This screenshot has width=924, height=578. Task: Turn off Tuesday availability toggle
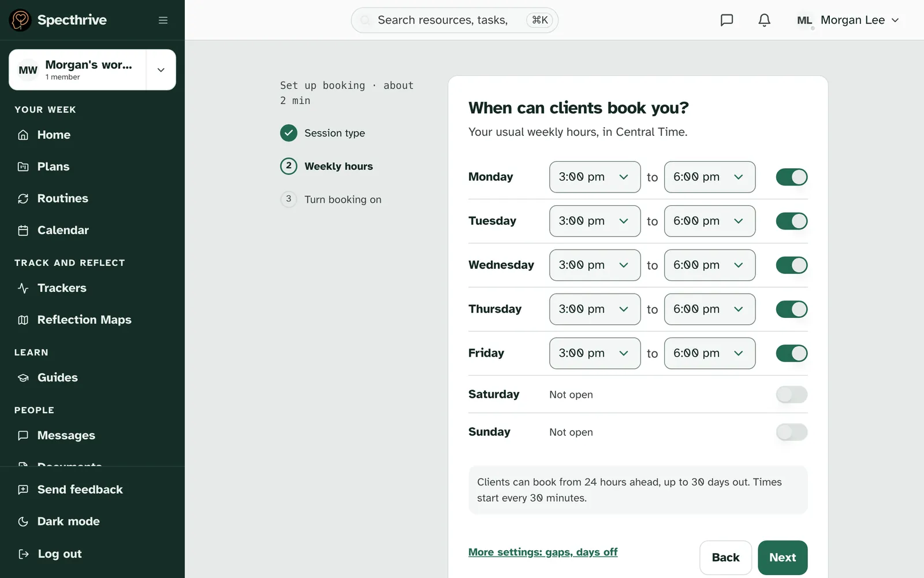coord(791,221)
